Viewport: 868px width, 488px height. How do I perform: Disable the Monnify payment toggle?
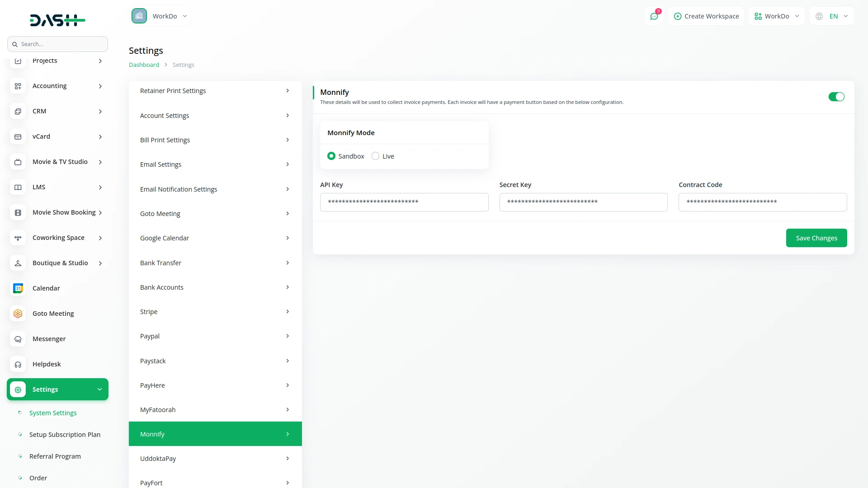[x=836, y=97]
